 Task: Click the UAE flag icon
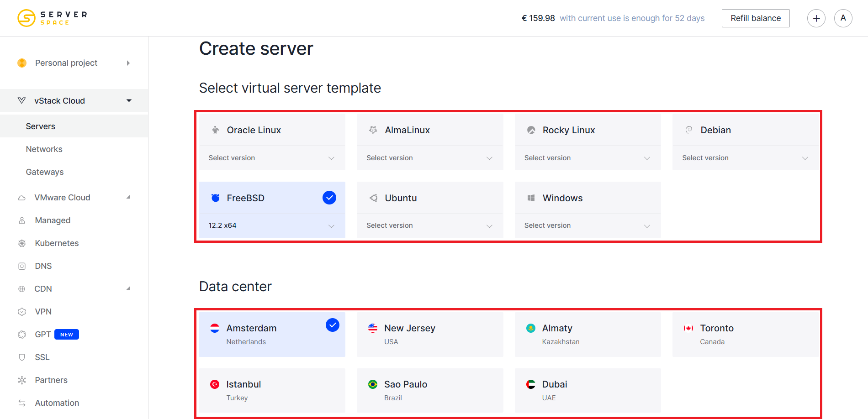coord(531,384)
